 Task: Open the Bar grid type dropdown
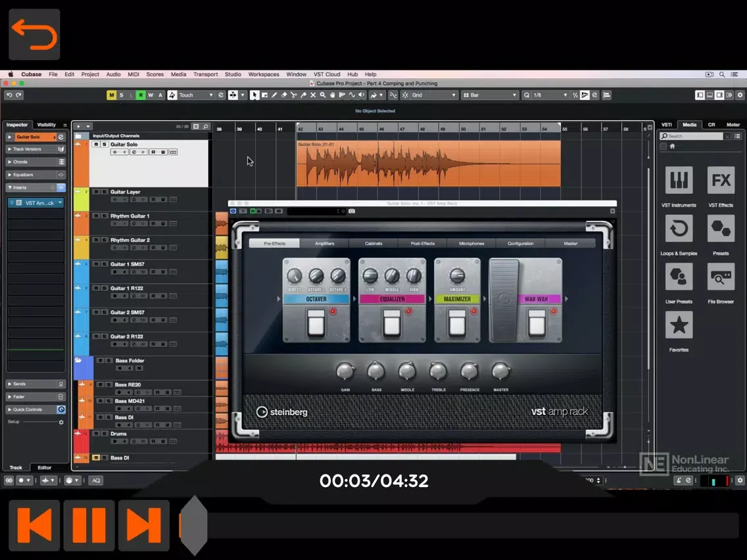(490, 95)
